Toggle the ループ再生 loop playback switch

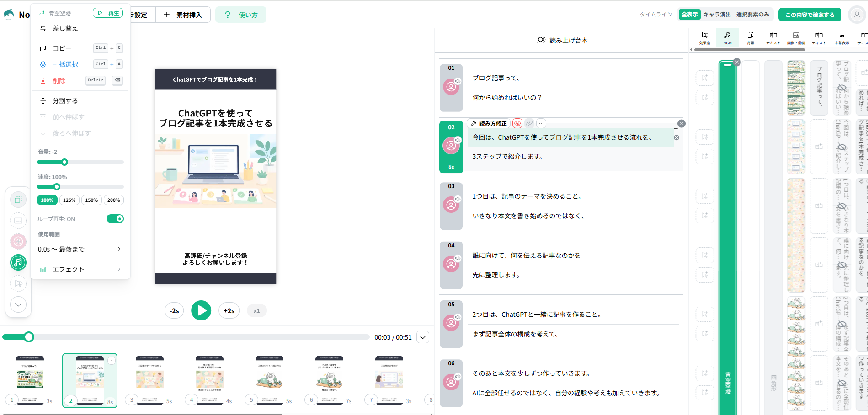(x=115, y=219)
